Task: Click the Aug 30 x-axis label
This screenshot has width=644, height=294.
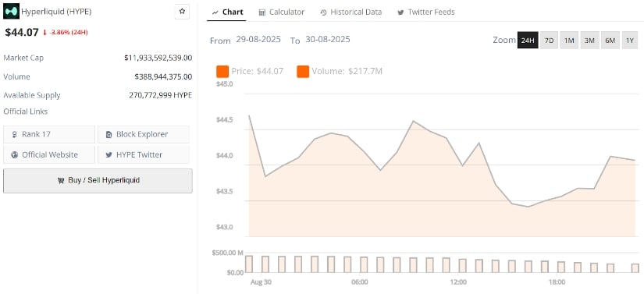Action: [x=261, y=282]
